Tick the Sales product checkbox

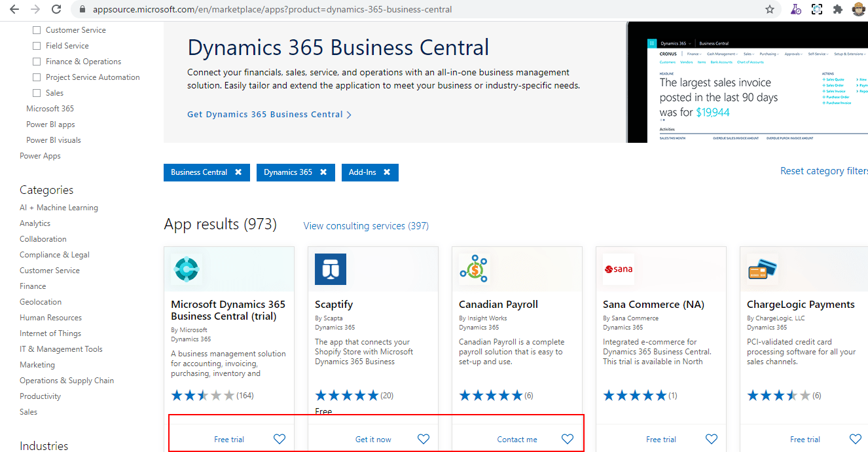36,92
